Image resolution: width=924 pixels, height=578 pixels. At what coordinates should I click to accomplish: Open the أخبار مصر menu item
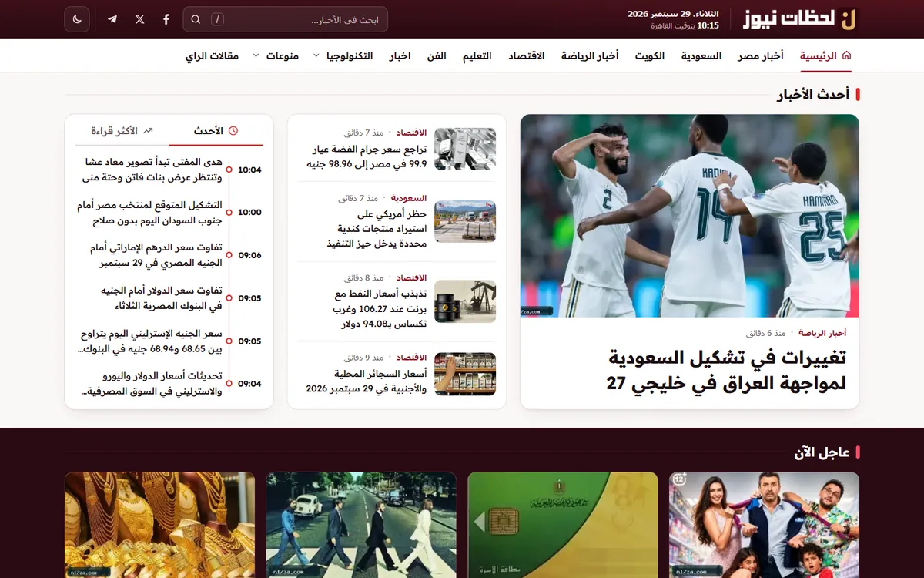coord(761,55)
